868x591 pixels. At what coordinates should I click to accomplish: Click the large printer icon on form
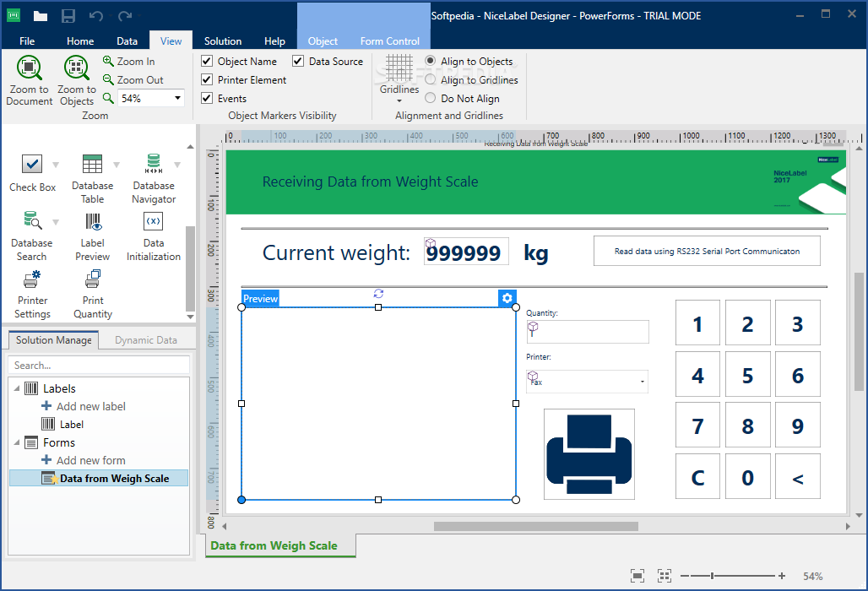[x=589, y=454]
